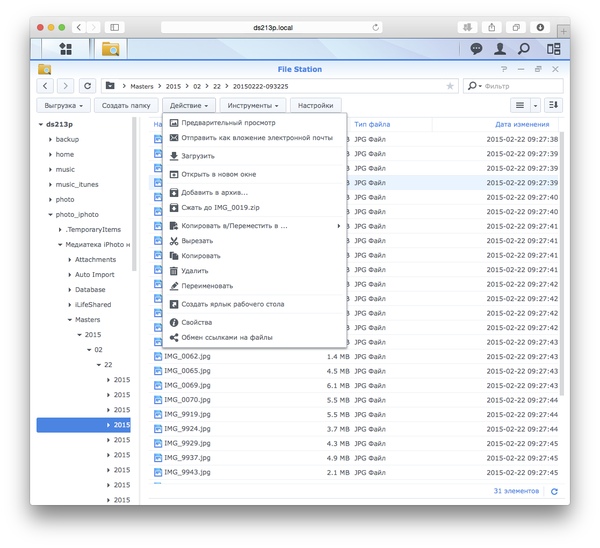The height and width of the screenshot is (548, 600).
Task: Select the Auto Import tree folder
Action: 95,275
